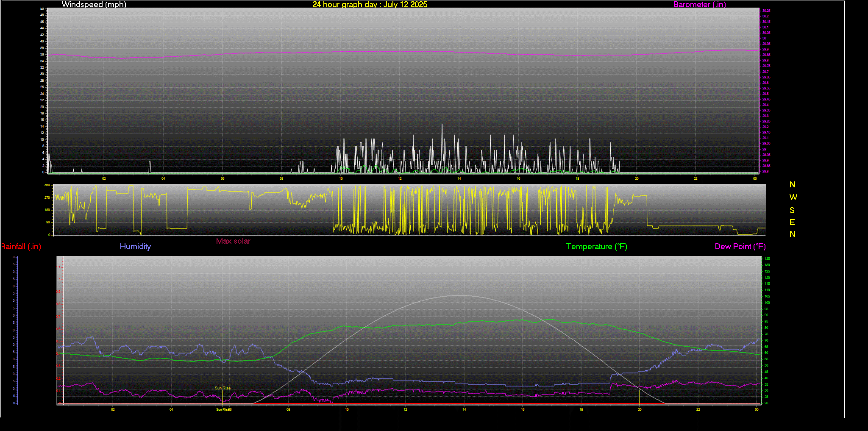This screenshot has width=868, height=431.
Task: Click the 180 wind direction axis value
Action: [x=47, y=210]
